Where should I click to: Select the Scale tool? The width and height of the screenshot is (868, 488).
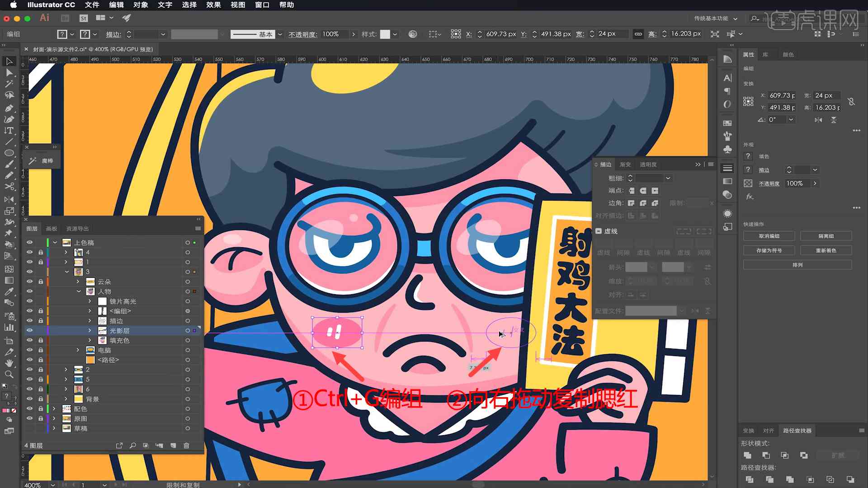coord(9,211)
